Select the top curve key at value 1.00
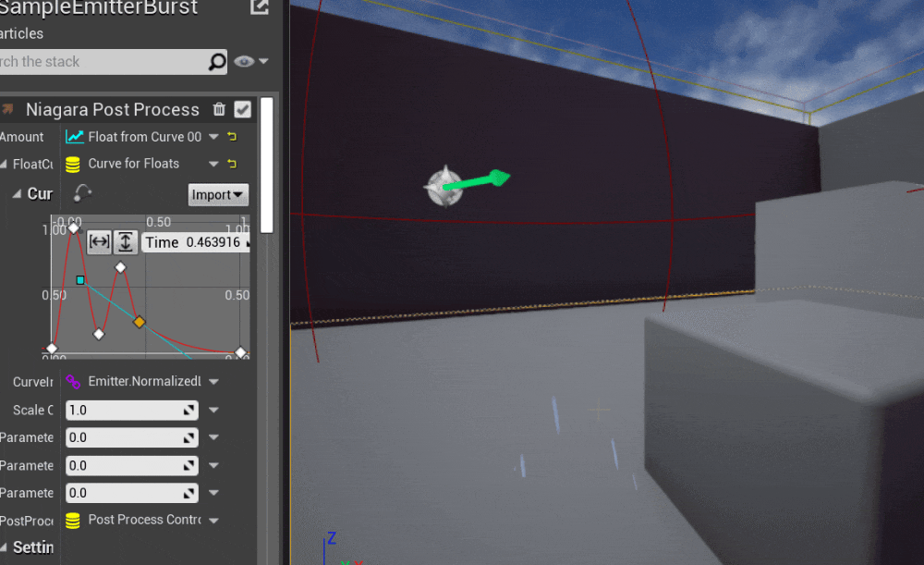 (73, 227)
